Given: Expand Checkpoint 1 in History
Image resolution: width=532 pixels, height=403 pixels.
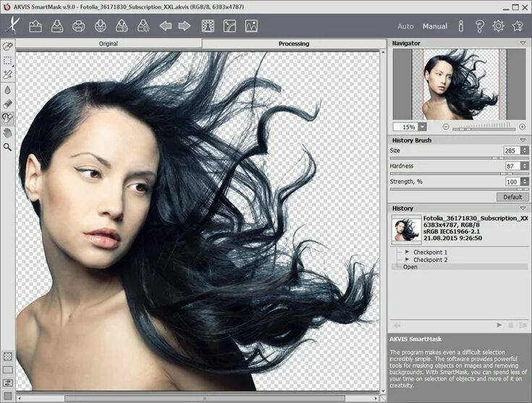Looking at the screenshot, I should [x=407, y=252].
